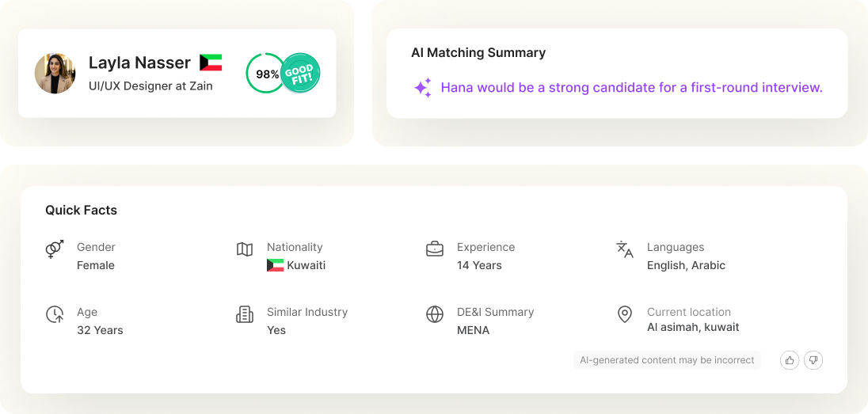Screen dimensions: 868x414
Task: Click the DE&I globe icon
Action: [x=435, y=314]
